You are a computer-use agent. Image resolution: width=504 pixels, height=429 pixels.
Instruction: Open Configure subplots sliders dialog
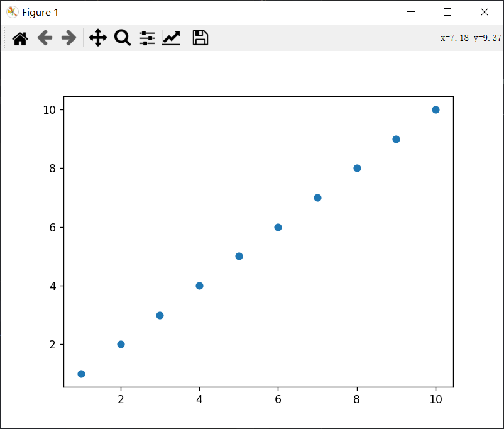[x=147, y=38]
